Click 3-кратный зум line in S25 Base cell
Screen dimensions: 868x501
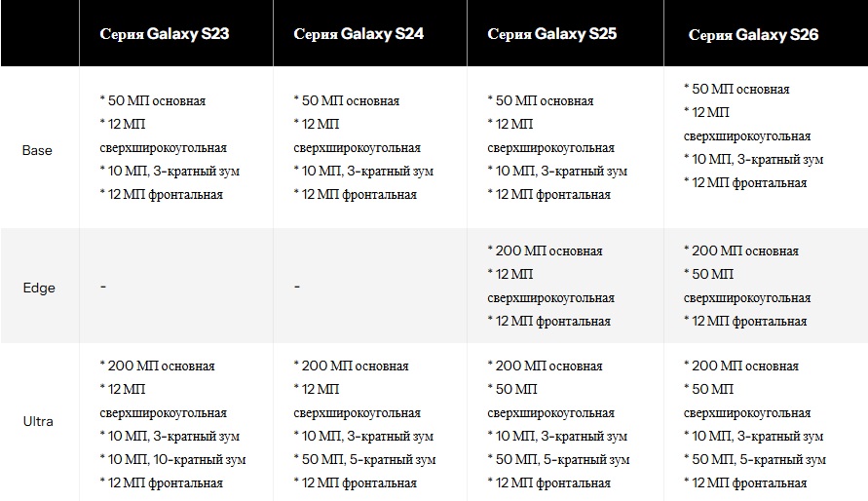(557, 171)
